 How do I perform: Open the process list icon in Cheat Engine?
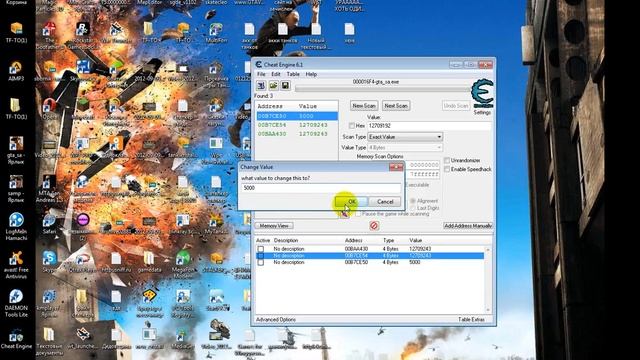(261, 85)
